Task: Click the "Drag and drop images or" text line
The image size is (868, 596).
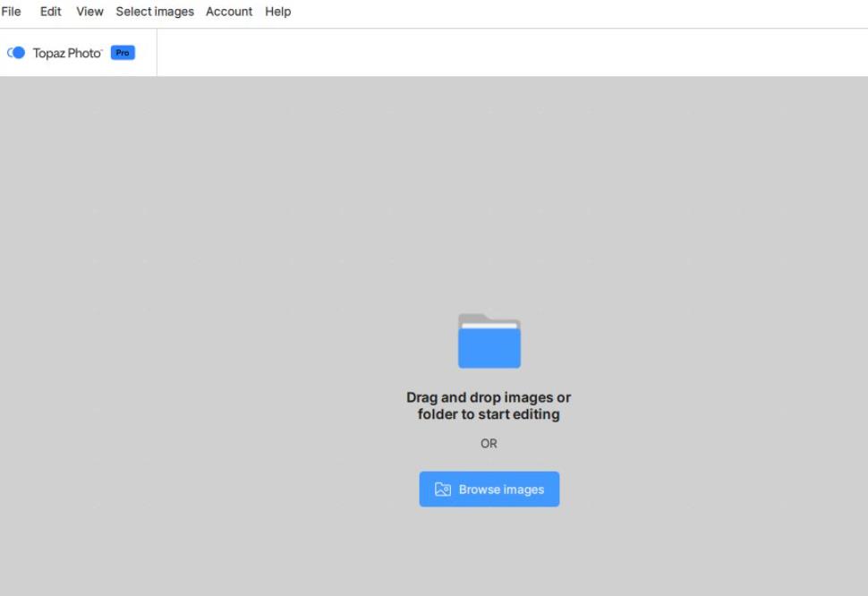Action: [489, 397]
